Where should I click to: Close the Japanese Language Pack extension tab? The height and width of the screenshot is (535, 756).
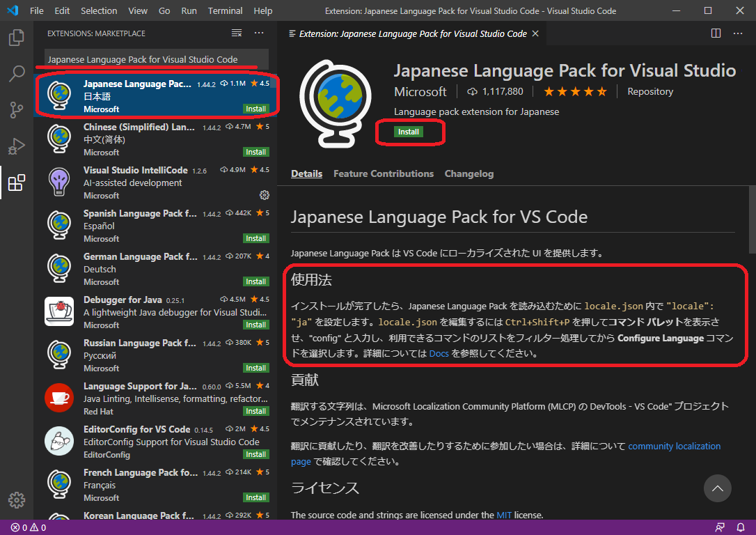point(535,33)
